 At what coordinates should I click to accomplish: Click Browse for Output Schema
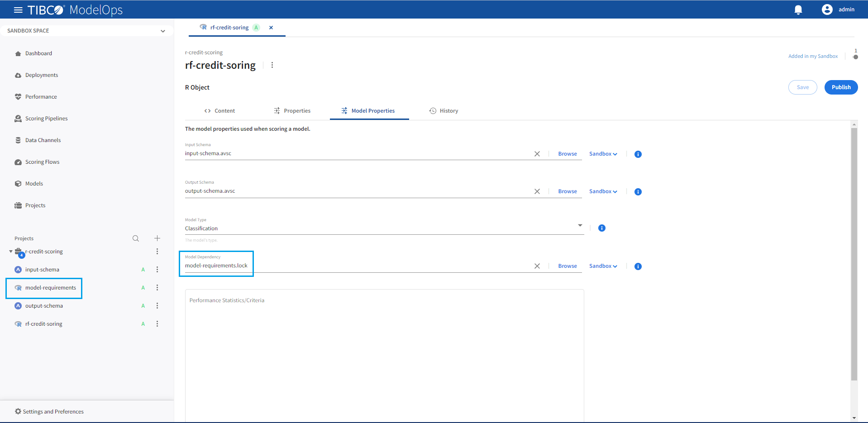567,191
